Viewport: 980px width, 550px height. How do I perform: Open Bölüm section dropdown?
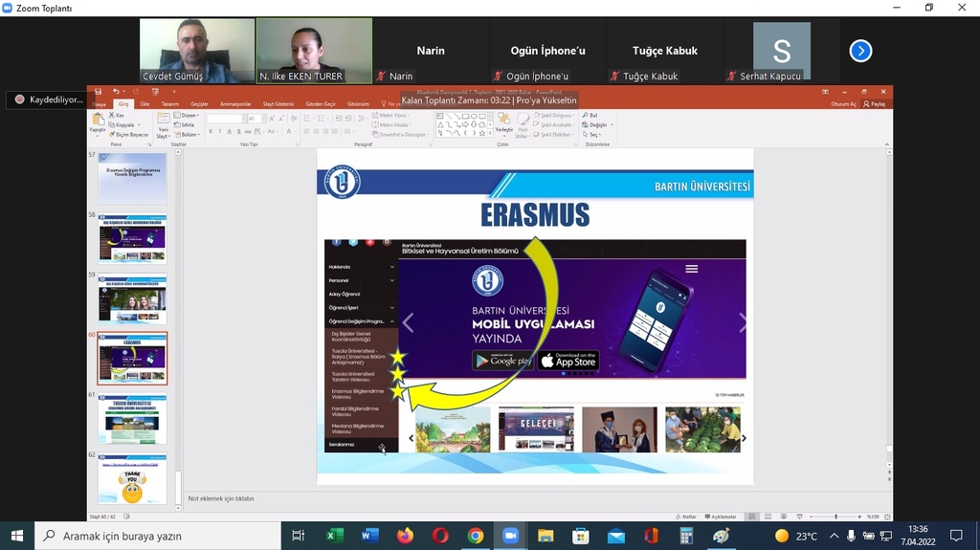point(189,134)
